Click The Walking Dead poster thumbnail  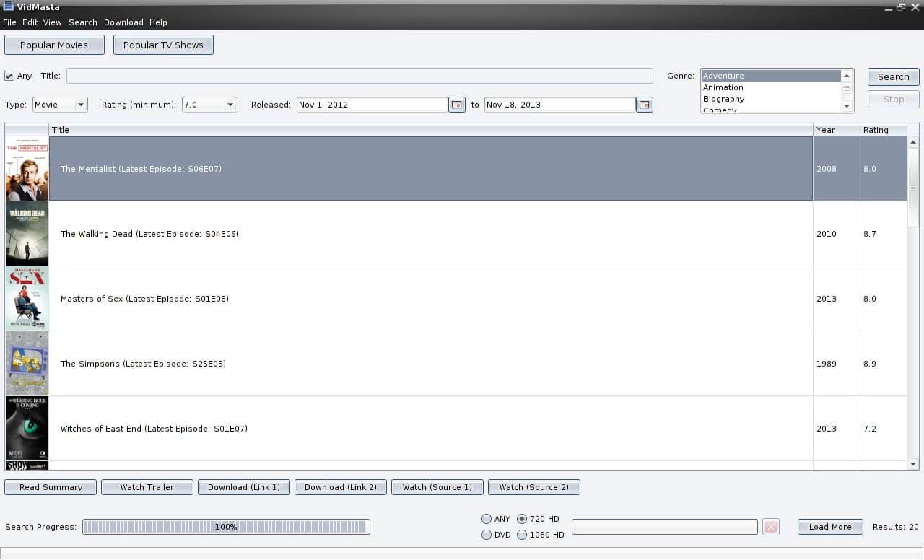(27, 234)
